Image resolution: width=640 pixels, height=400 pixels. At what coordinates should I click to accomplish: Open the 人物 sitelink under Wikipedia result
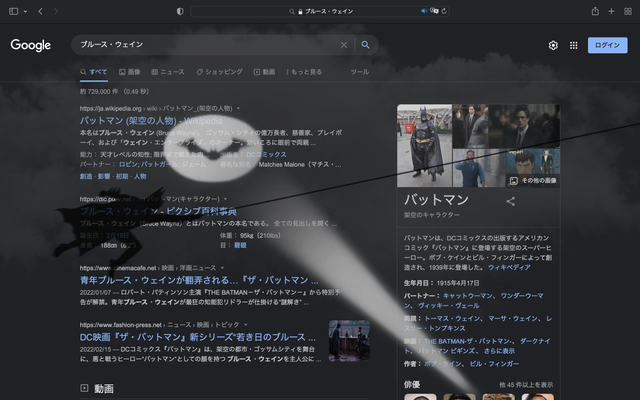pyautogui.click(x=140, y=176)
